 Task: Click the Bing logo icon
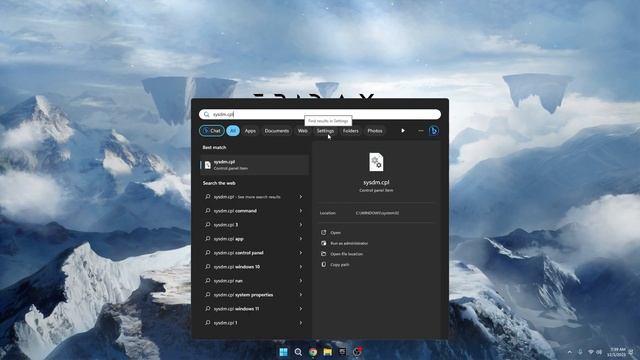tap(434, 131)
